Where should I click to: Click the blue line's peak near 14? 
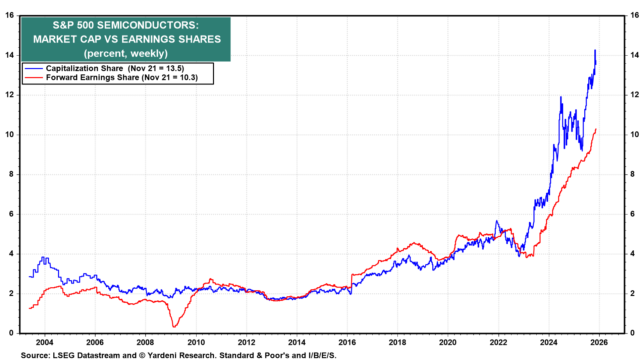click(595, 50)
